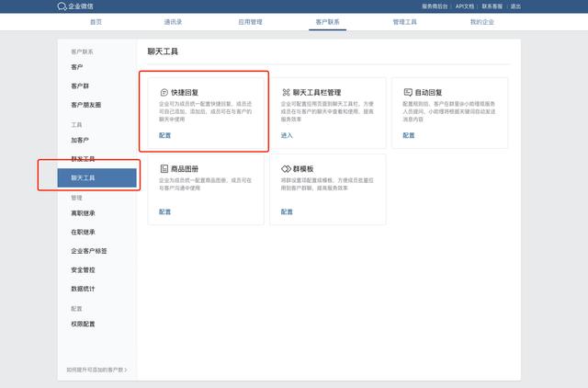Image resolution: width=588 pixels, height=388 pixels.
Task: Open 客户 in the sidebar
Action: (77, 67)
